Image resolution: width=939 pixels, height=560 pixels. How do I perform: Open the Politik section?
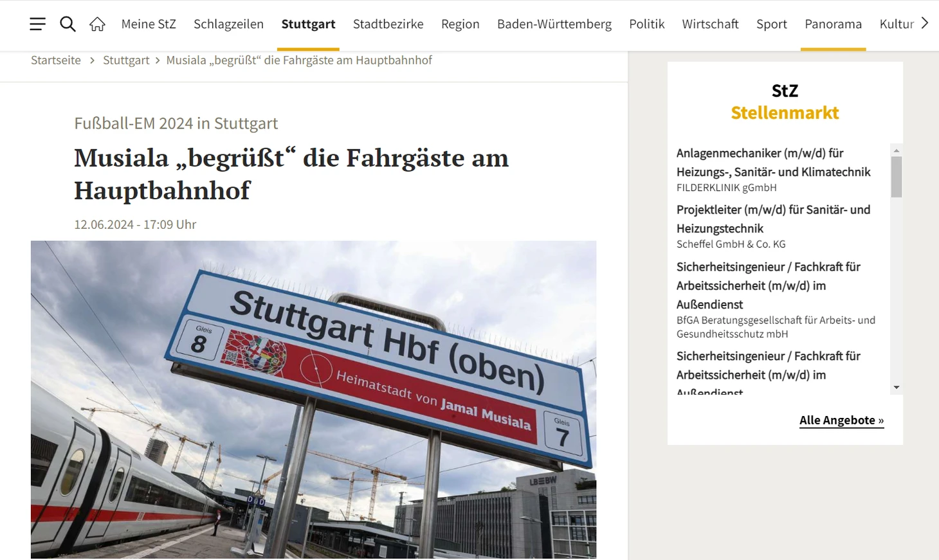(x=646, y=24)
